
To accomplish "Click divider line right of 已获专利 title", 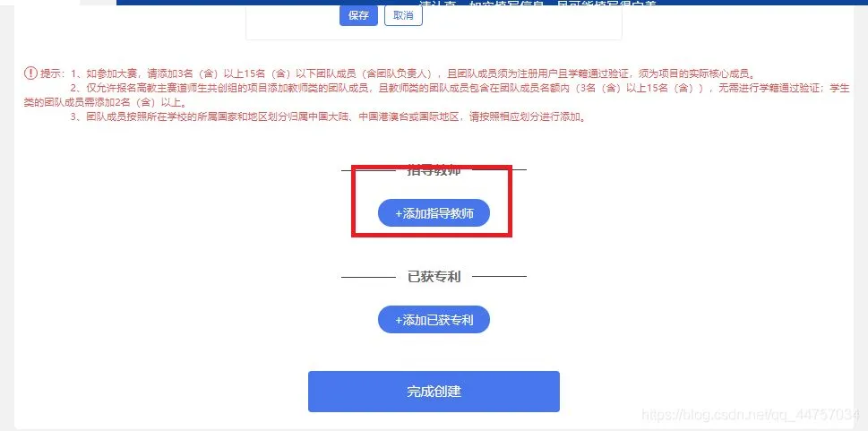I will pos(499,277).
